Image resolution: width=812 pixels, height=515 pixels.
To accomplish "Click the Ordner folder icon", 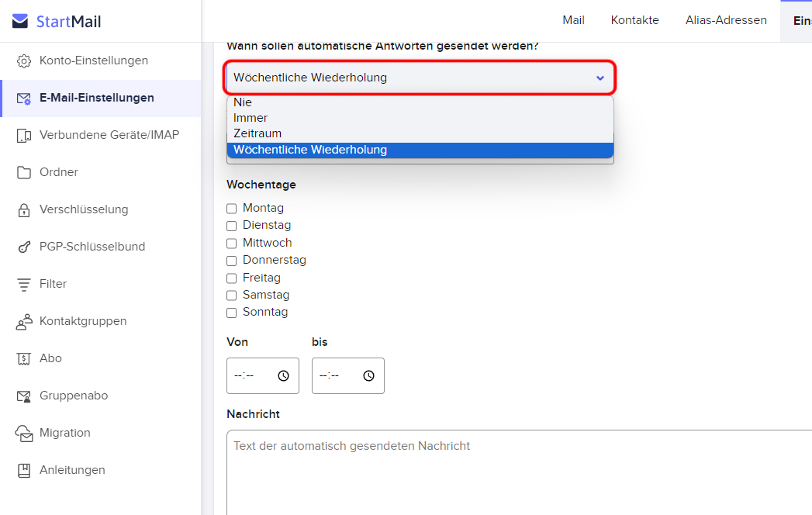I will coord(24,172).
